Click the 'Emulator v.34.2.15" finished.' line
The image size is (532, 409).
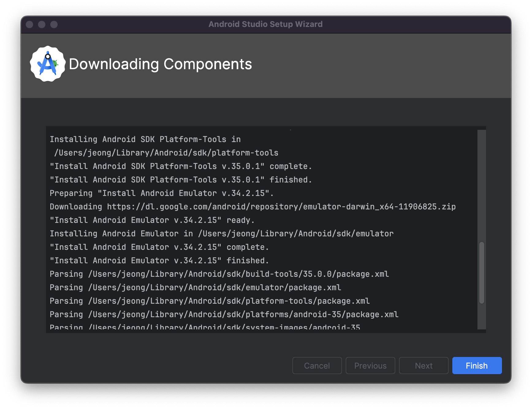(x=159, y=261)
